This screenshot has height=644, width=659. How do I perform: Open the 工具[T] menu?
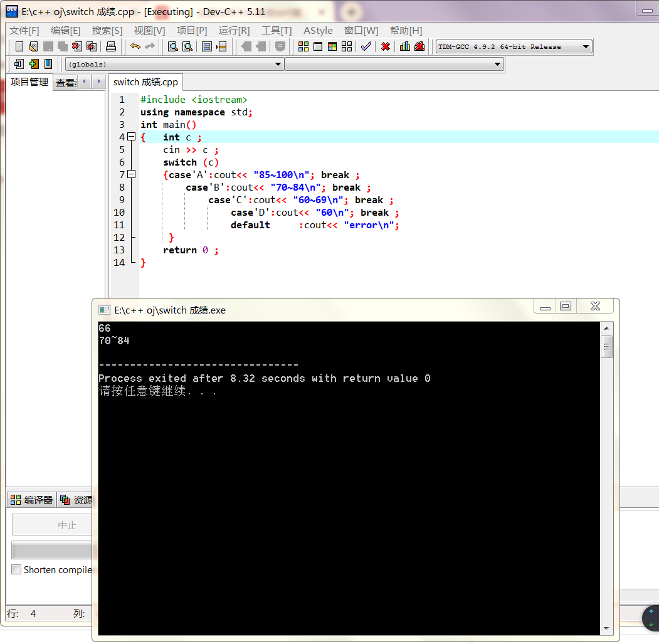tap(277, 31)
